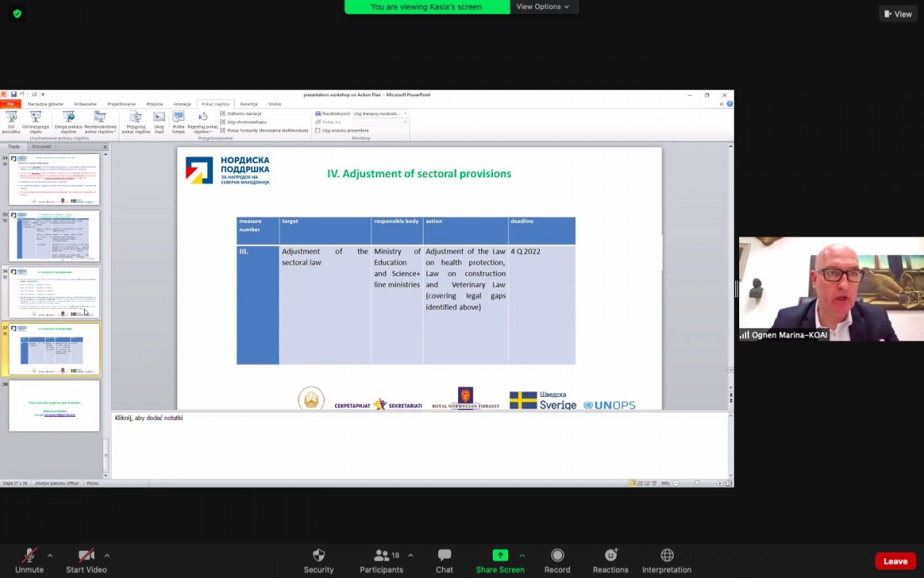The height and width of the screenshot is (578, 924).
Task: Toggle the Użyj chronometrażu checkbox
Action: [223, 122]
